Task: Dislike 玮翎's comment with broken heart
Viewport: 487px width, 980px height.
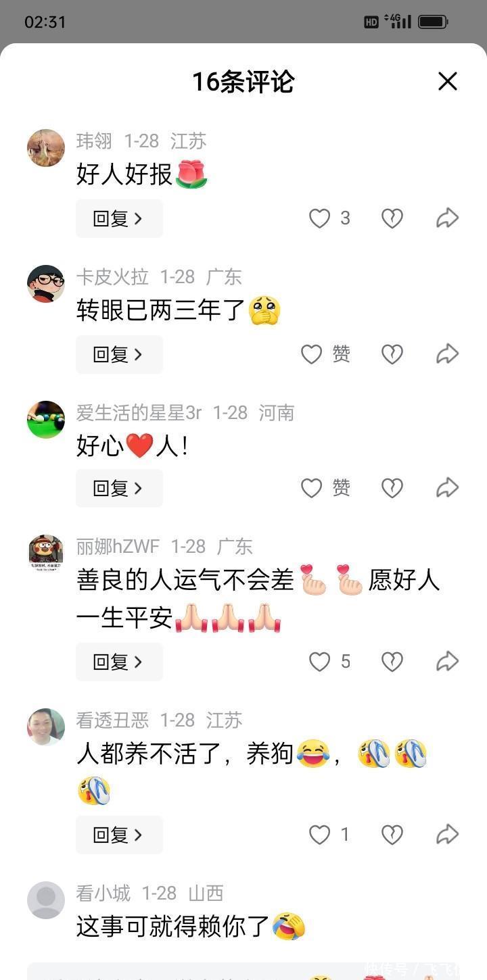Action: (x=392, y=218)
